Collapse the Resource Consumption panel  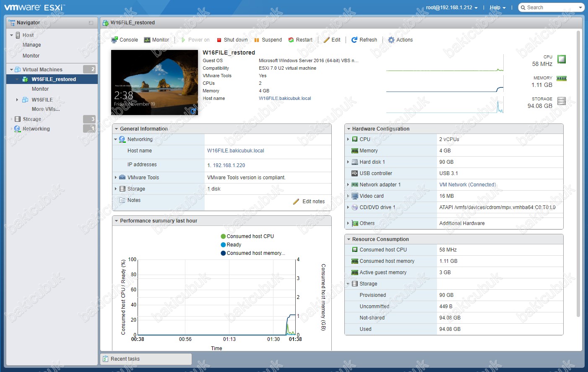click(x=349, y=239)
